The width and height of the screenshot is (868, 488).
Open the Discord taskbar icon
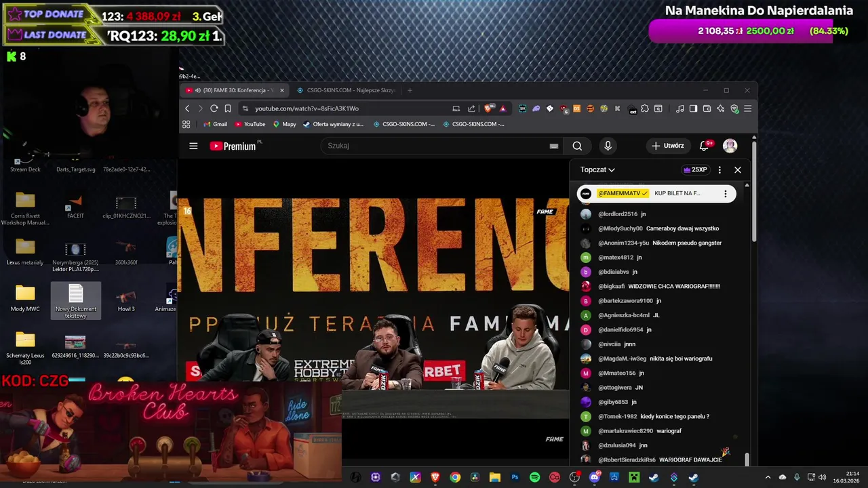(595, 477)
